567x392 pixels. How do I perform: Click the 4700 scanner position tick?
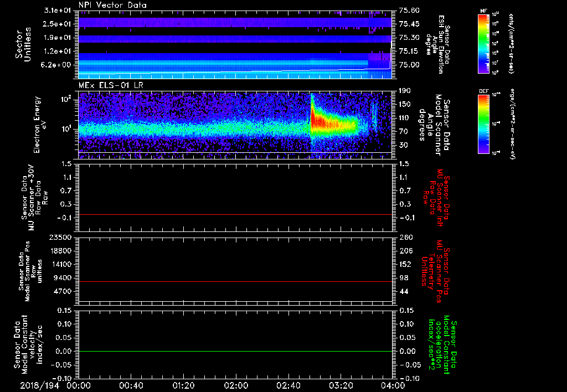point(62,291)
